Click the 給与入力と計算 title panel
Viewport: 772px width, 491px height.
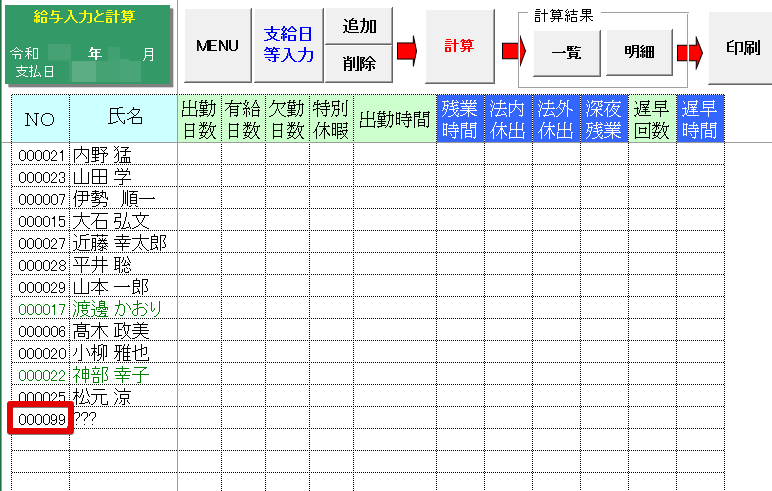pos(85,44)
